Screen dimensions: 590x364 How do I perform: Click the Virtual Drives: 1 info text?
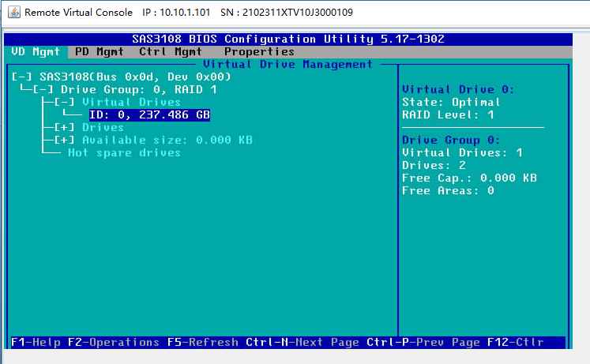pos(462,152)
